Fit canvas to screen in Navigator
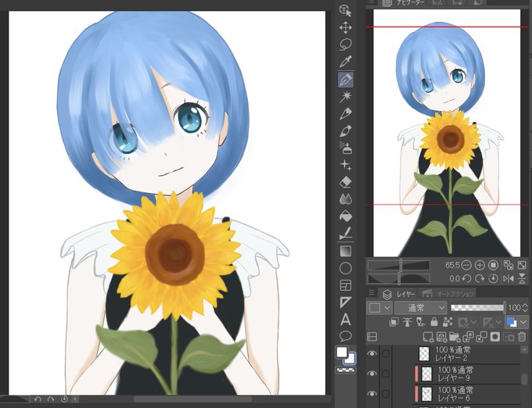Image resolution: width=532 pixels, height=408 pixels. pos(522,265)
